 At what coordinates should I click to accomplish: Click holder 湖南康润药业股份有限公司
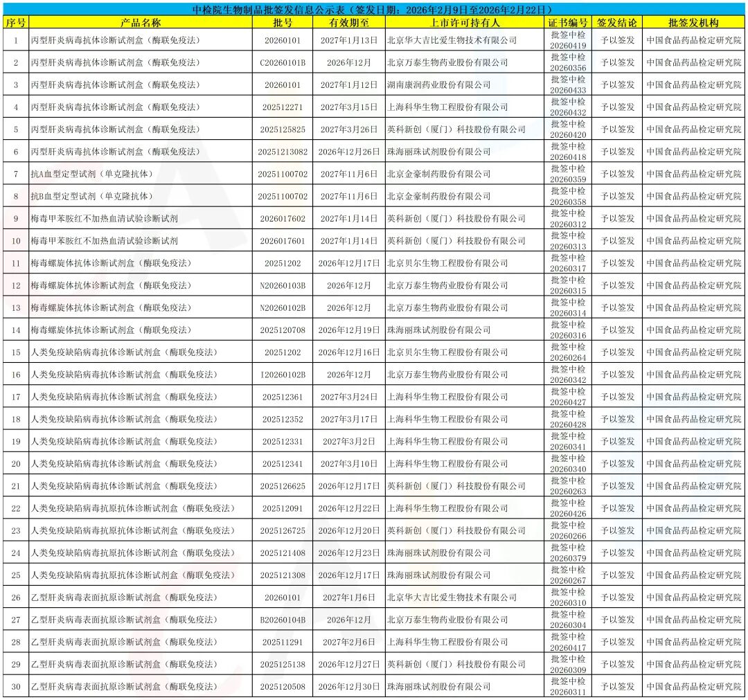439,85
